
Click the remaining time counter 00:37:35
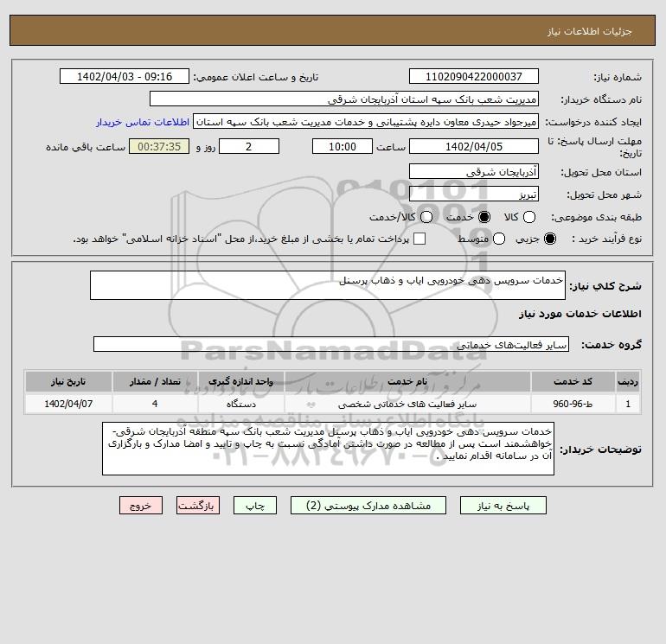click(x=159, y=147)
